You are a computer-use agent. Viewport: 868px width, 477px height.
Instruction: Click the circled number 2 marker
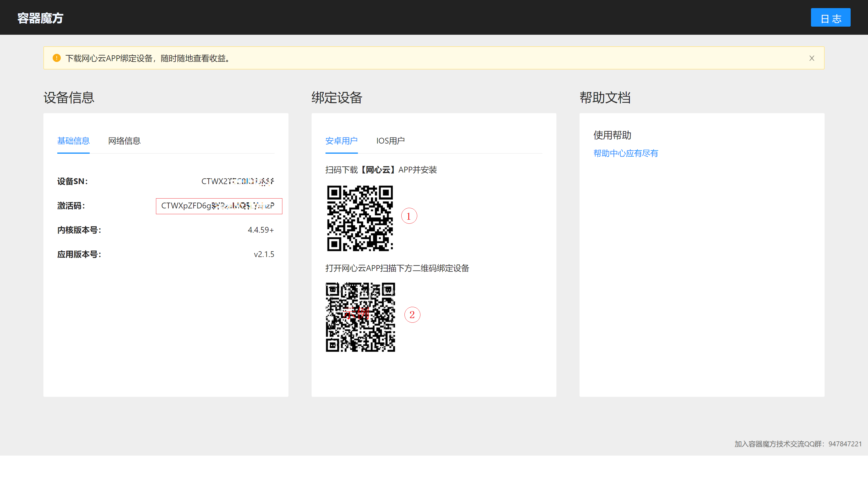[x=412, y=315]
